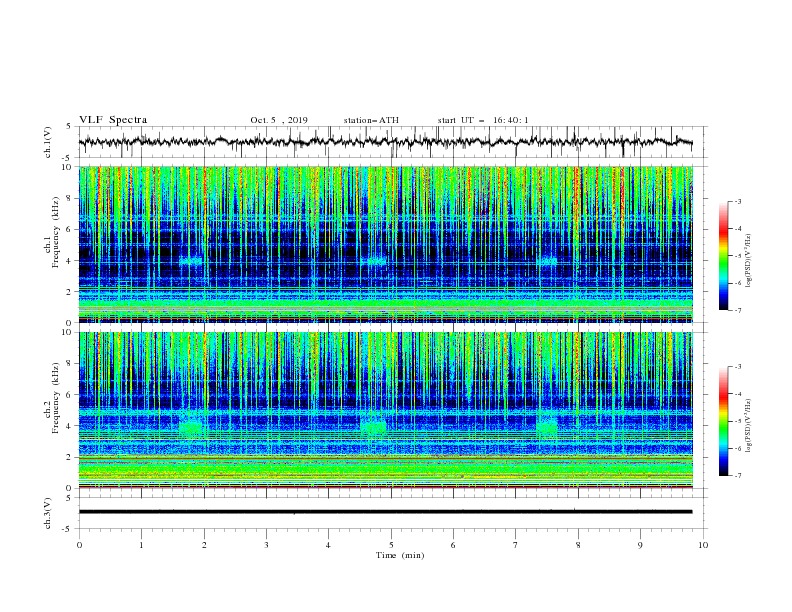
Task: Click the ch.2 frequency axis "6" tick
Action: pos(69,395)
